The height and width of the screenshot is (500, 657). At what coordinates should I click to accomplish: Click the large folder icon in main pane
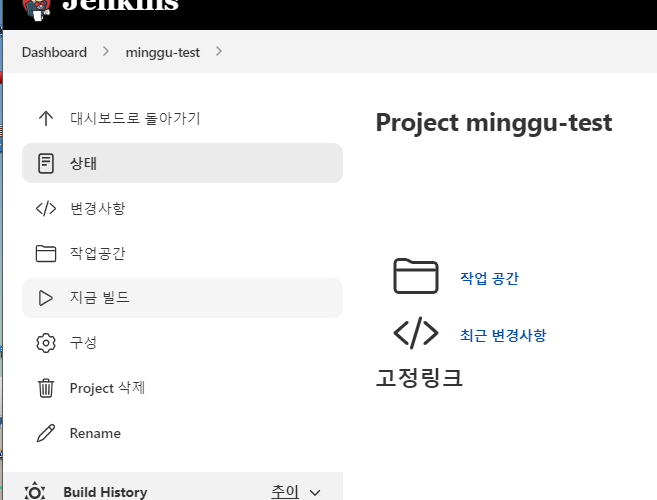tap(416, 276)
